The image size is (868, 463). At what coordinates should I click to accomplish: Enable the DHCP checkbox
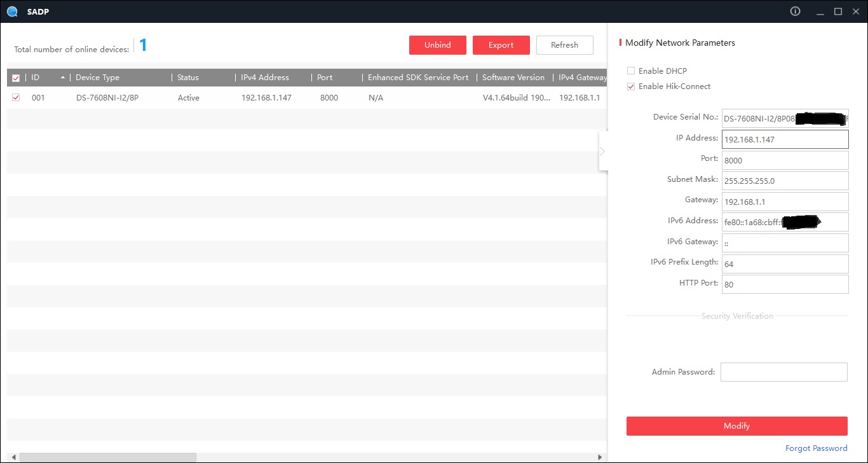tap(631, 71)
